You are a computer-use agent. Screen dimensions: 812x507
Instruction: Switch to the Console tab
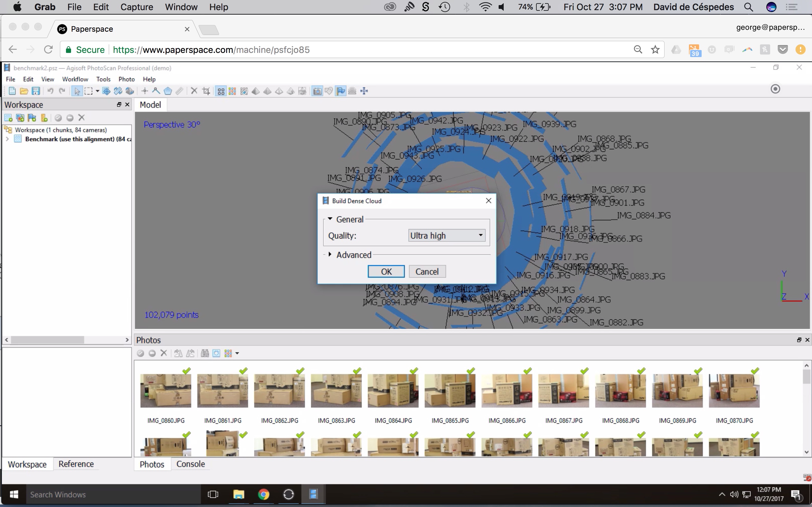click(190, 464)
